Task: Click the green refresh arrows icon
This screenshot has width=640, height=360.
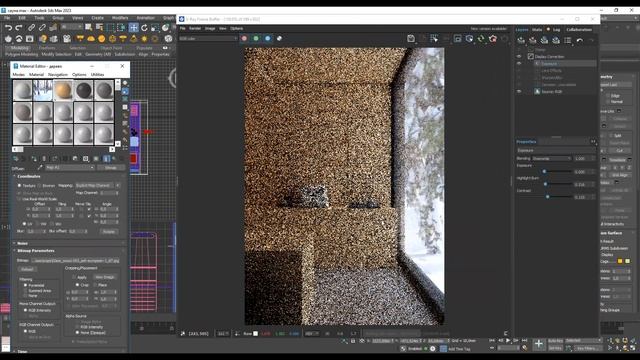Action: (x=481, y=39)
